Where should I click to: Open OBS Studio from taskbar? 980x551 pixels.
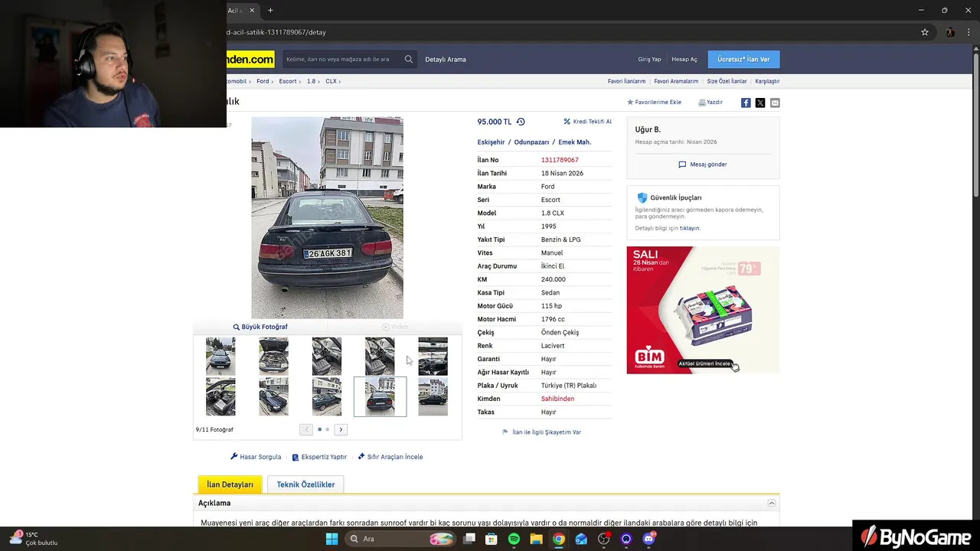click(x=604, y=539)
